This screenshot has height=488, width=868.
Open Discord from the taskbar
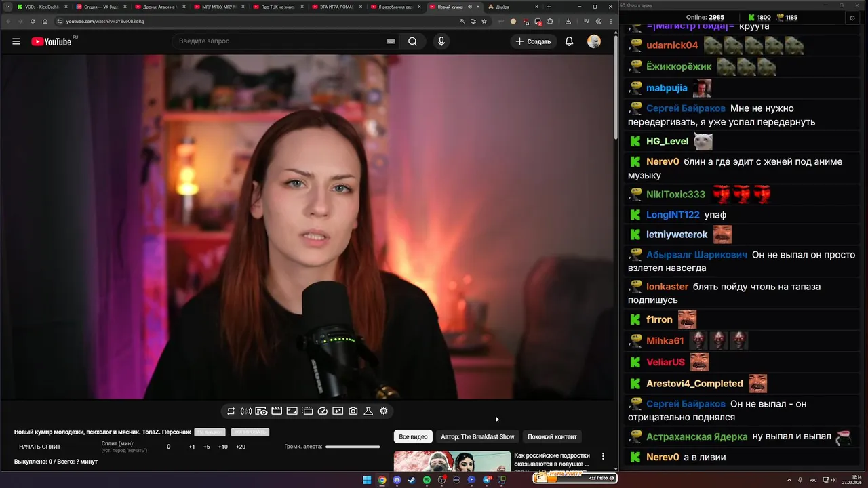(397, 480)
